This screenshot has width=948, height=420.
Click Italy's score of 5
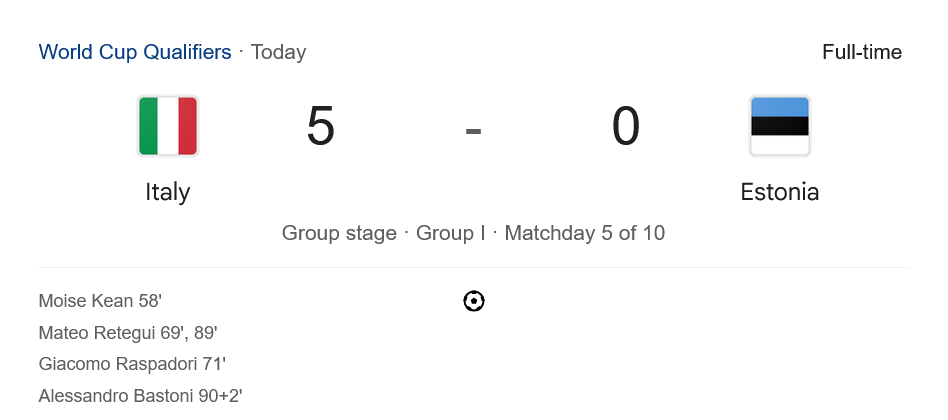coord(320,127)
